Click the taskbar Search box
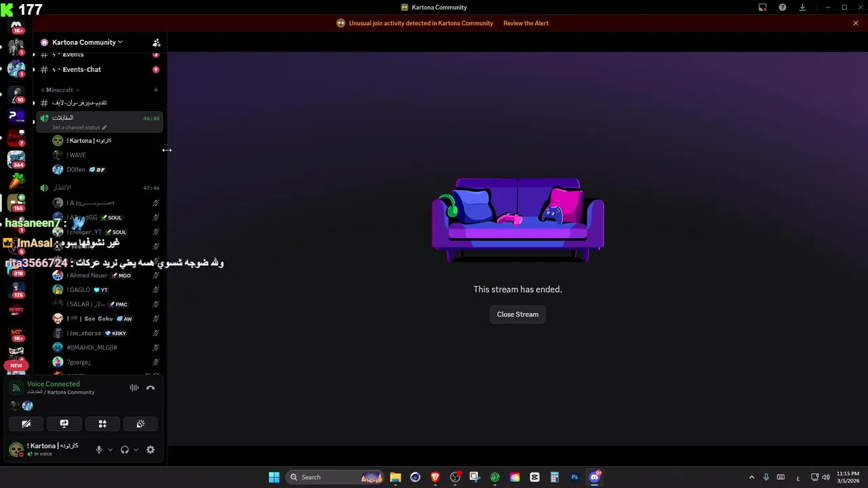 pos(335,477)
